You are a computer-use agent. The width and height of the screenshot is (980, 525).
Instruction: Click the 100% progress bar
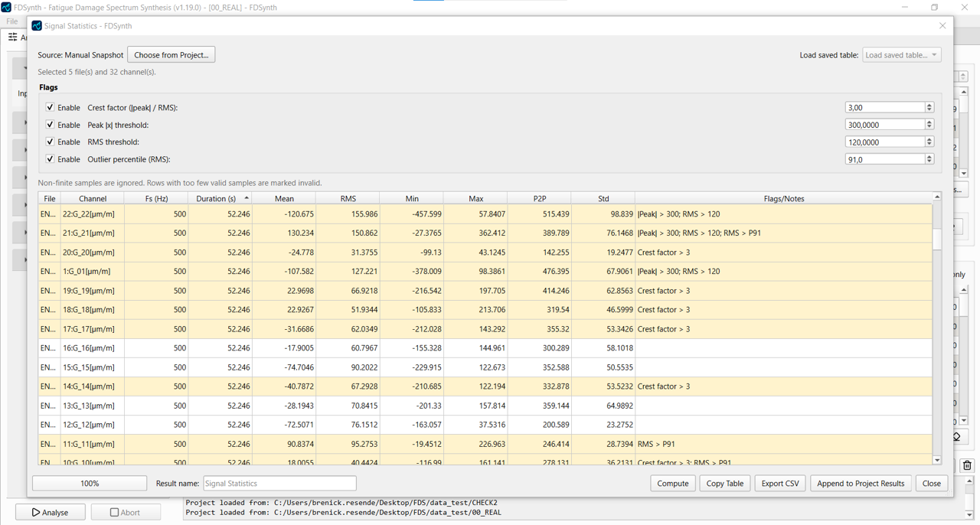[x=90, y=484]
